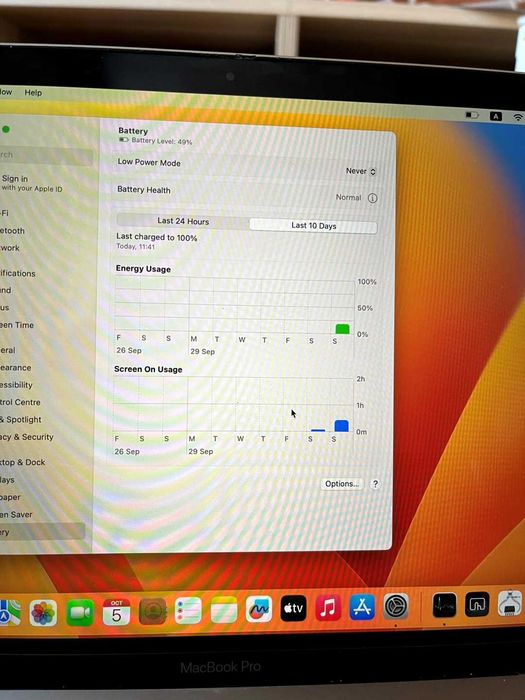Select Screen Time in the sidebar
The image size is (525, 700).
17,325
